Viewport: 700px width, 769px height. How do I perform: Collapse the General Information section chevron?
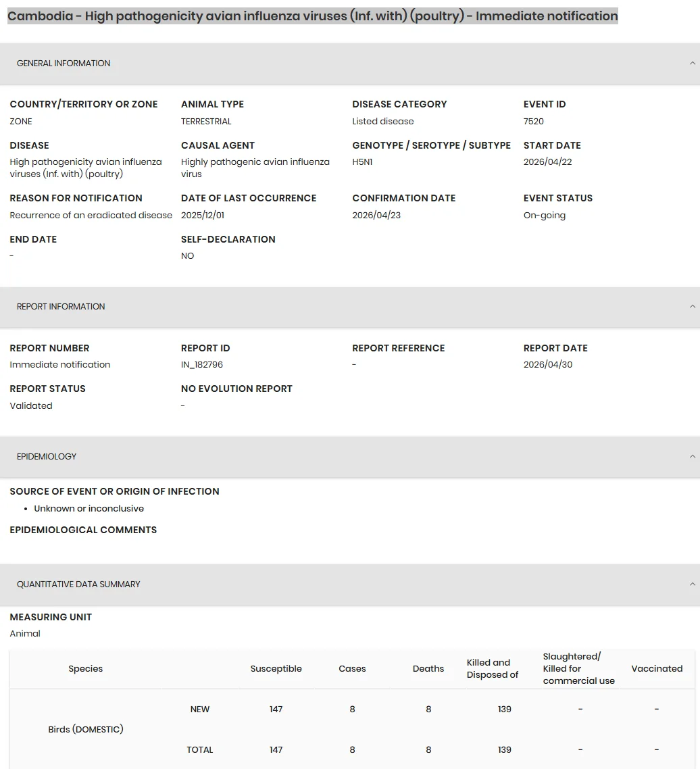[692, 64]
